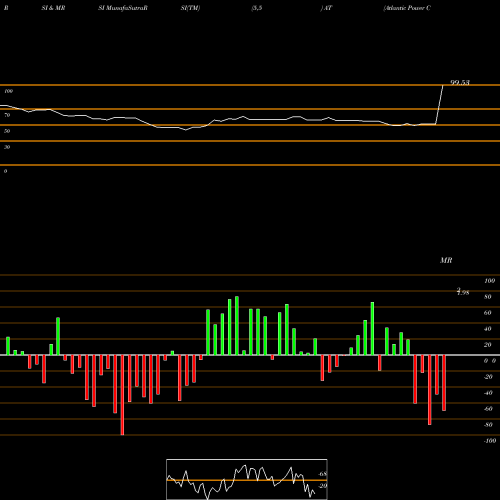The width and height of the screenshot is (500, 500).
Task: Click the 7.98 value label in MR panel
Action: click(463, 292)
